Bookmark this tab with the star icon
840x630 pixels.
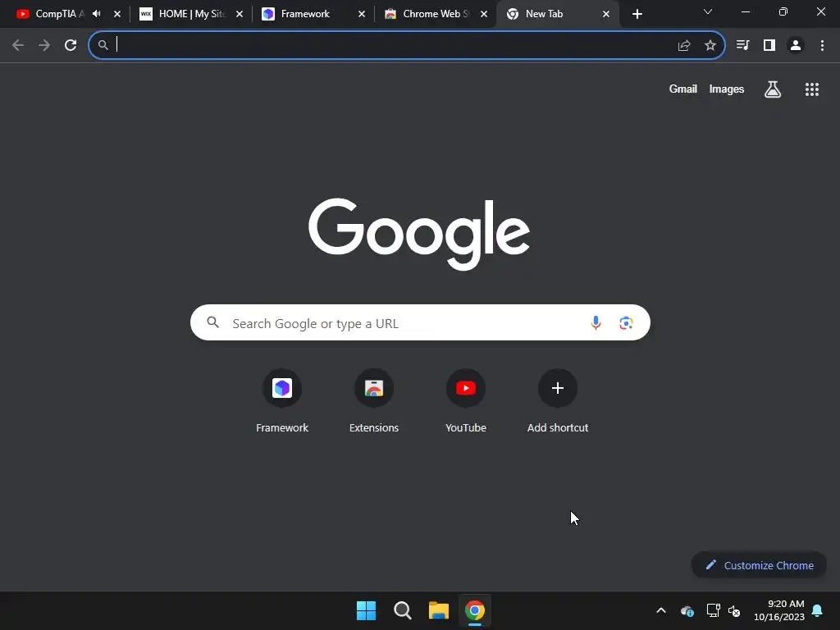tap(710, 46)
